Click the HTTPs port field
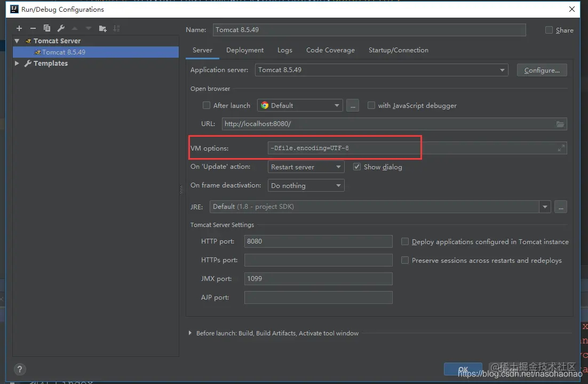588x384 pixels. [x=318, y=260]
